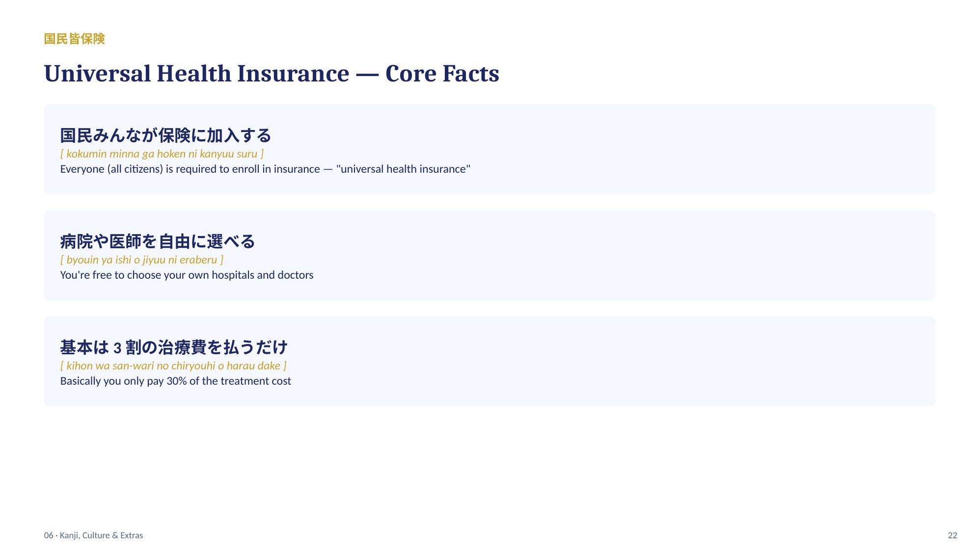The image size is (980, 552).
Task: Click the slide page number 22
Action: click(953, 535)
